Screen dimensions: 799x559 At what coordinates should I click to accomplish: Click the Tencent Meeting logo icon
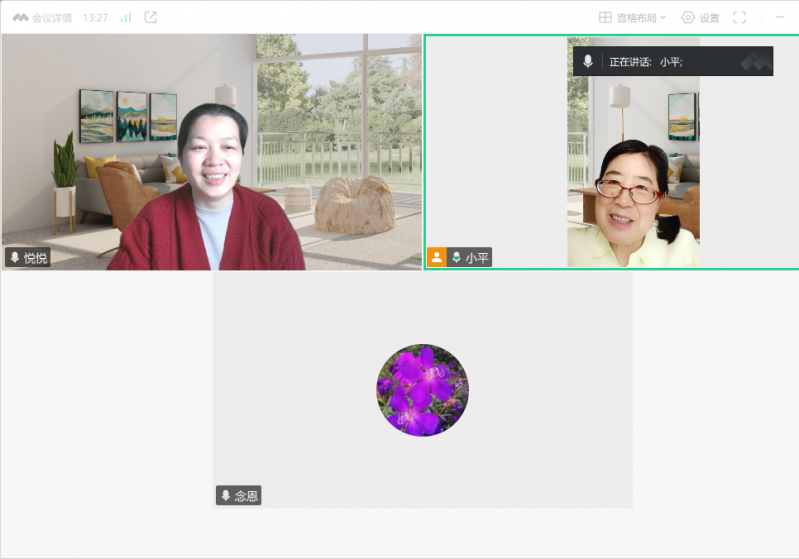click(19, 18)
